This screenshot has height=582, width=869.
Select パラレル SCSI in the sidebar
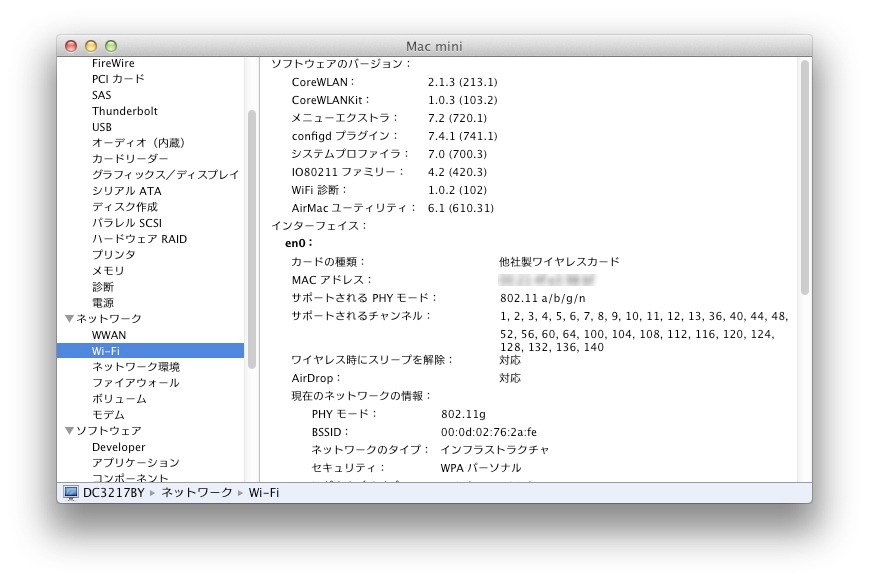tap(127, 223)
